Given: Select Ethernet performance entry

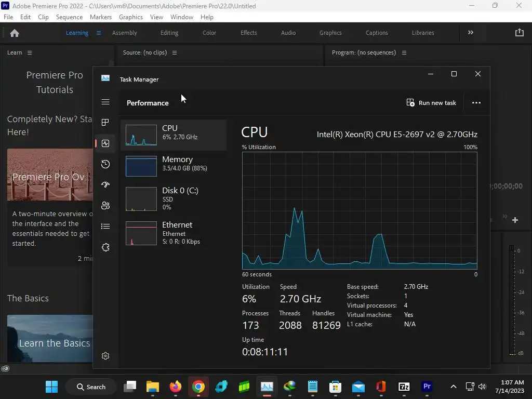Looking at the screenshot, I should pyautogui.click(x=174, y=233).
